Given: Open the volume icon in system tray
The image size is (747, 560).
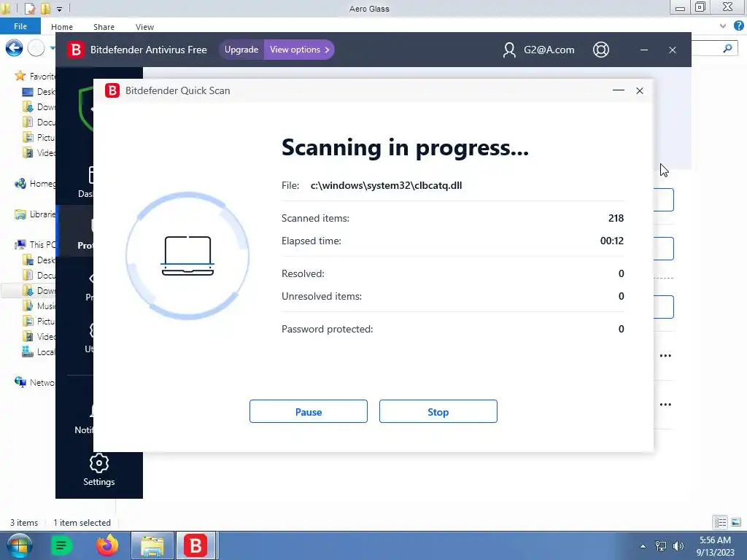Looking at the screenshot, I should 678,546.
